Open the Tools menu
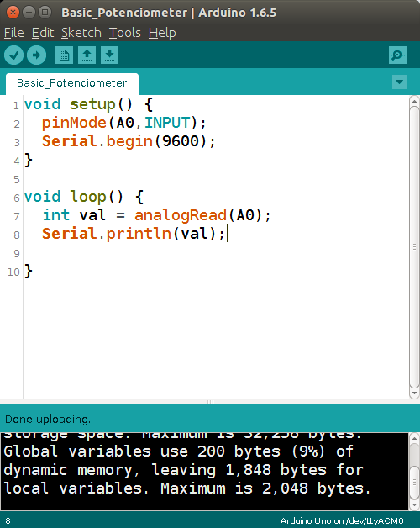420x528 pixels. pos(125,33)
